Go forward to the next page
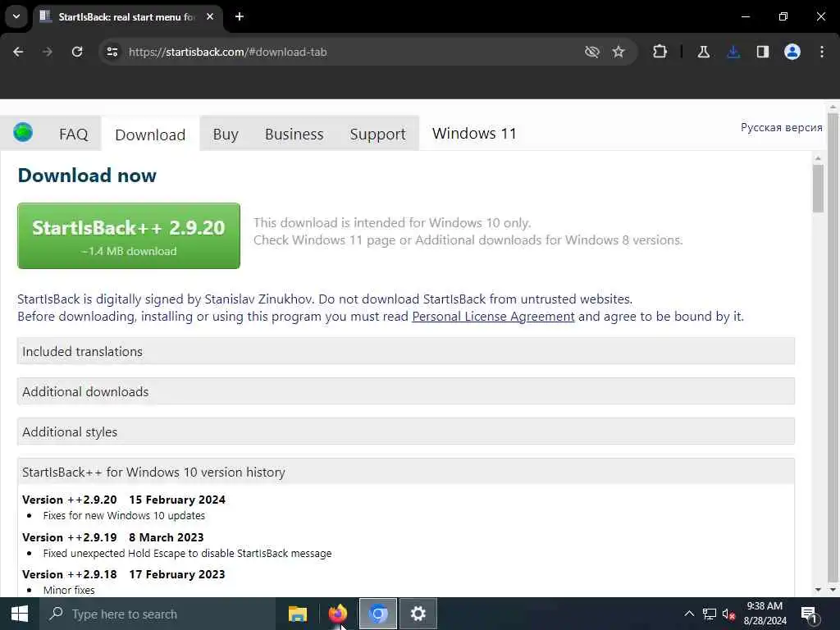840x630 pixels. [48, 52]
